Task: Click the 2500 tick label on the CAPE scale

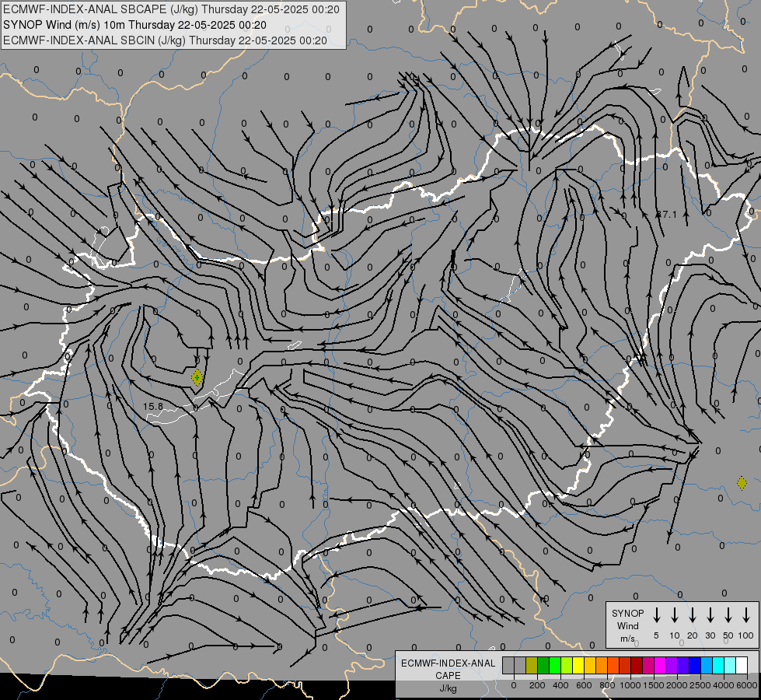Action: click(700, 685)
